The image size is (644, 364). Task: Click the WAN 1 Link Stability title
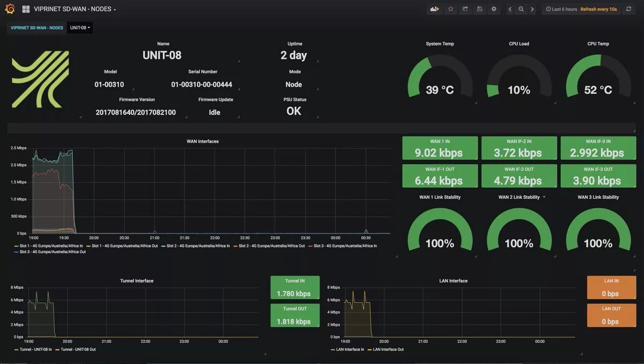(440, 197)
